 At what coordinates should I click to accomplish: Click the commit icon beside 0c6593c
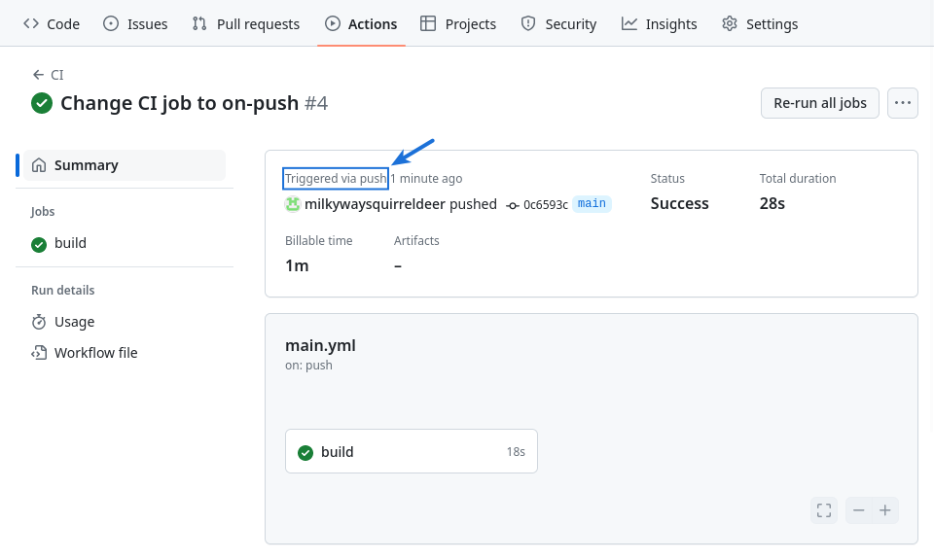coord(513,205)
